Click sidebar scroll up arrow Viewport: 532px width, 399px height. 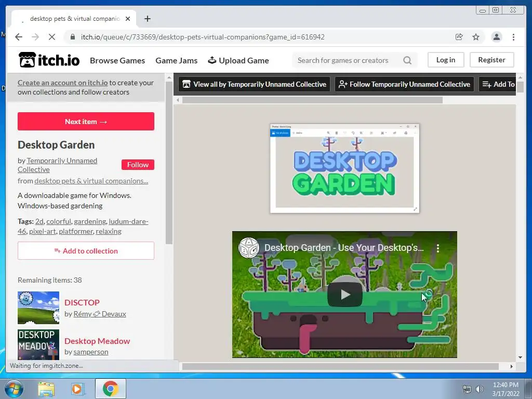click(x=169, y=78)
